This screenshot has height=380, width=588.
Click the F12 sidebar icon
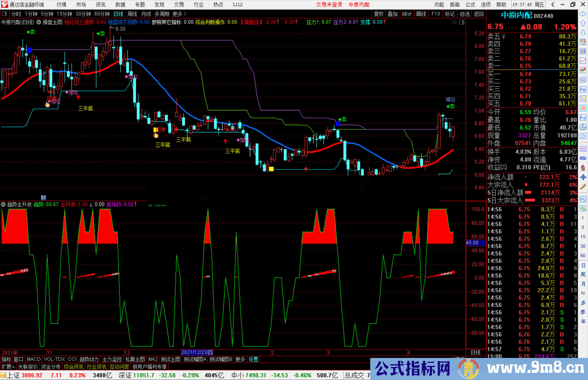click(x=583, y=118)
